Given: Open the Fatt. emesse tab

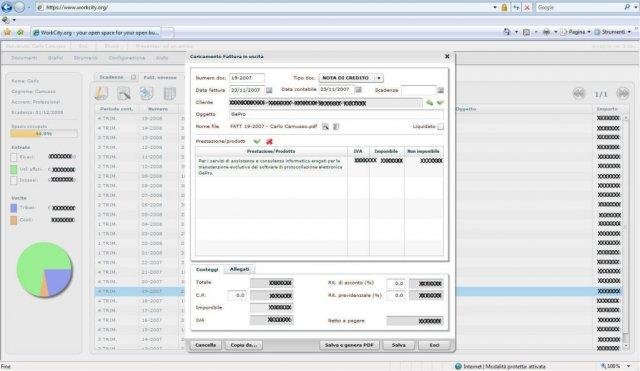Looking at the screenshot, I should (x=160, y=77).
